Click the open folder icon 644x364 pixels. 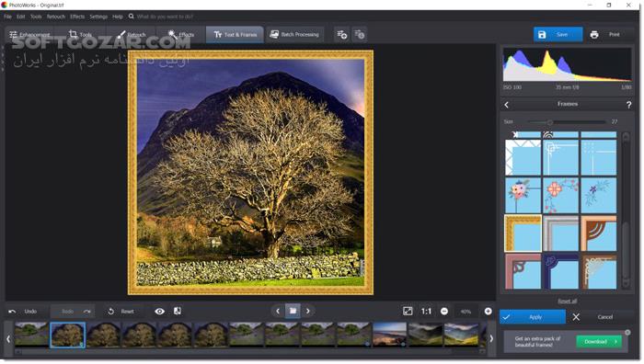coord(293,311)
